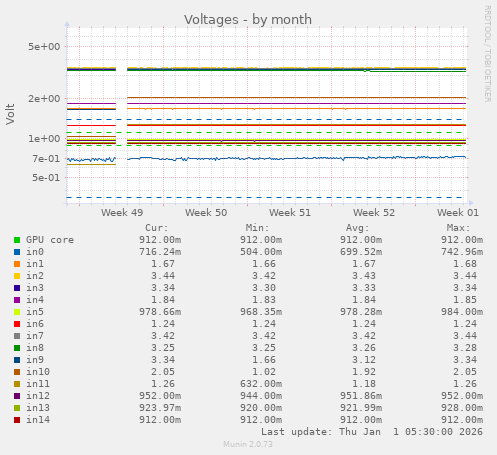Screen dimensions: 497x455
Task: Click the in3 dark blue legend swatch
Action: pyautogui.click(x=17, y=288)
